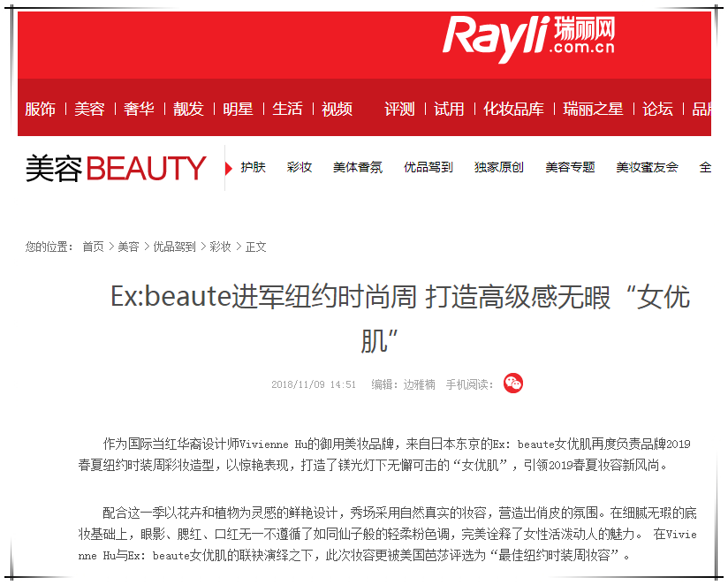Click the Rayli 瑞丽网 logo
This screenshot has height=585, width=728.
(x=529, y=38)
